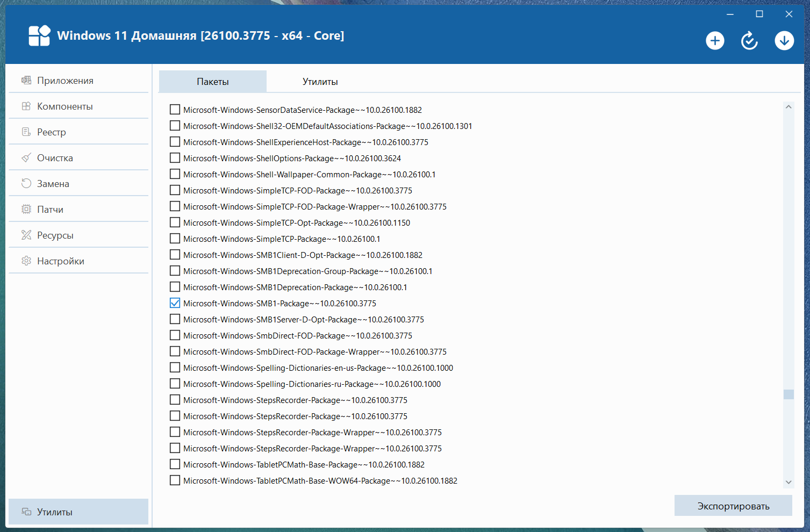Open the Замена sidebar item
Viewport: 810px width, 532px height.
(53, 184)
